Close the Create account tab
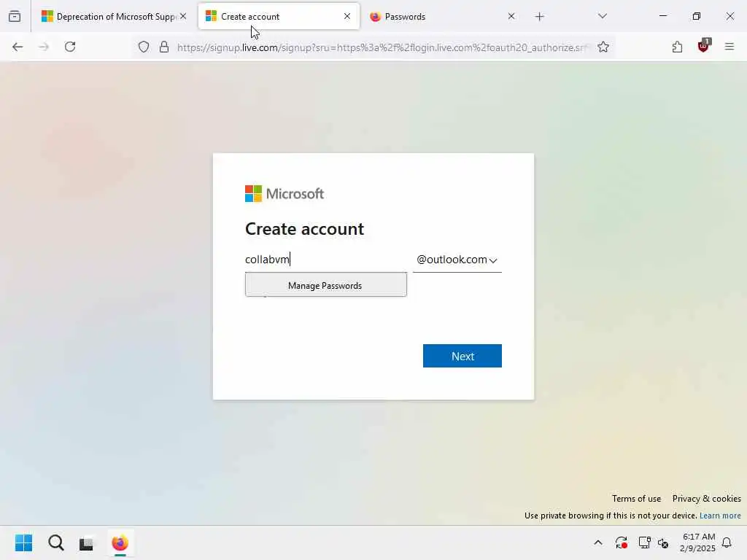This screenshot has width=747, height=560. click(347, 16)
